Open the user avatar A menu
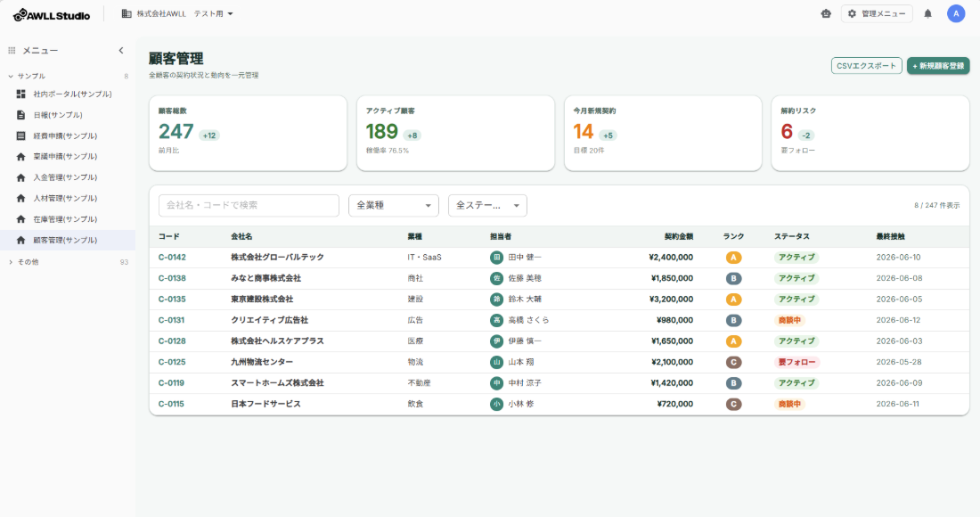This screenshot has width=980, height=517. (x=956, y=13)
